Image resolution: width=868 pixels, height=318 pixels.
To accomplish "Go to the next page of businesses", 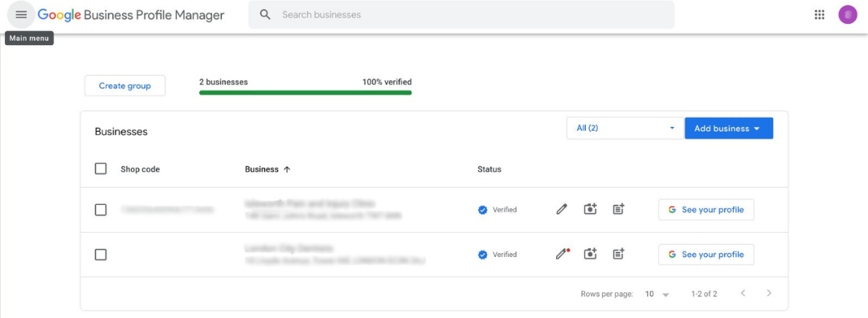I will (x=769, y=293).
